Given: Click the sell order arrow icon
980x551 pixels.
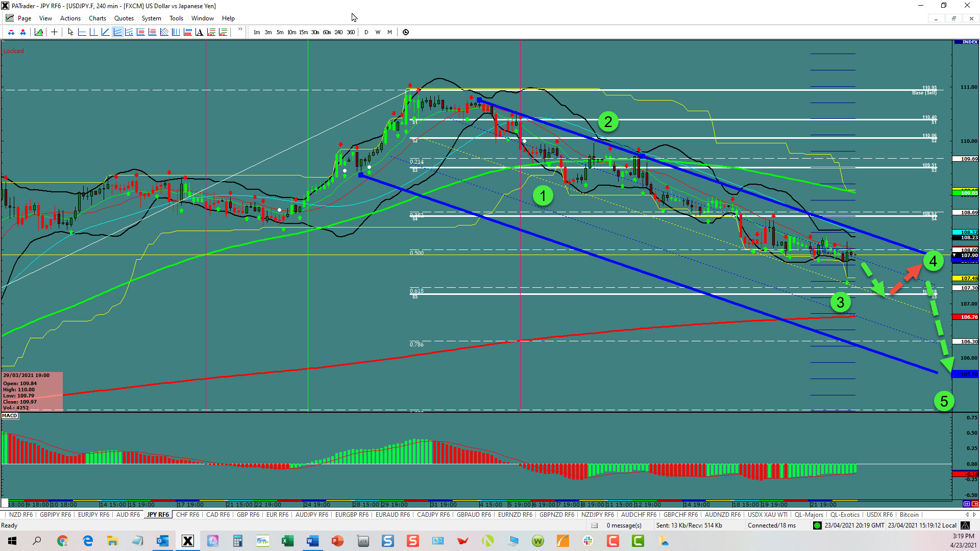Looking at the screenshot, I should [x=11, y=32].
